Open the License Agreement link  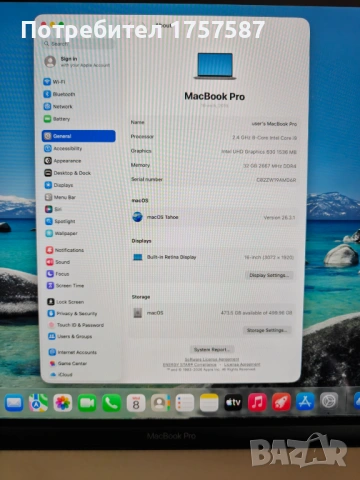click(x=242, y=365)
